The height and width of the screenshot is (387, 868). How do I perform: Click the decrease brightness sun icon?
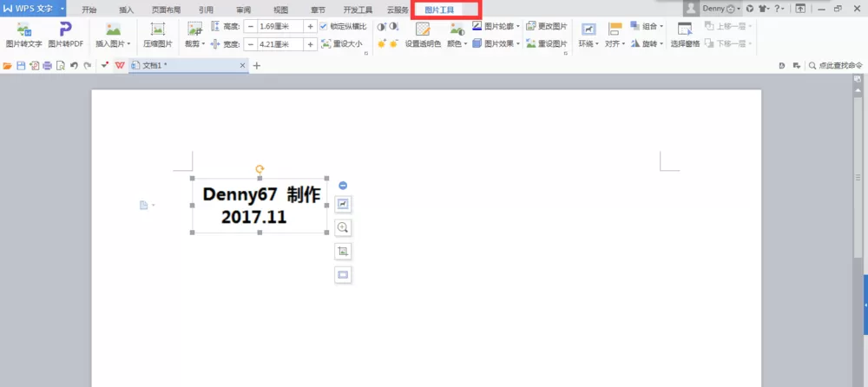coord(393,43)
